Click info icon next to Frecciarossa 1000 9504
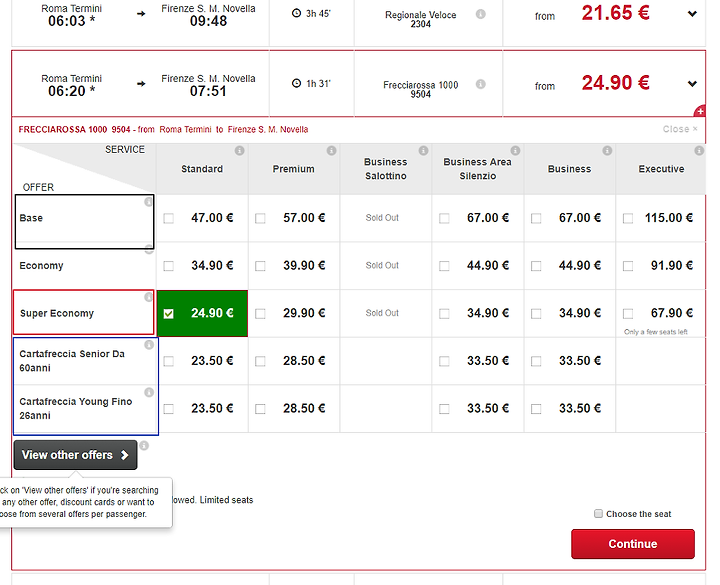 coord(480,84)
